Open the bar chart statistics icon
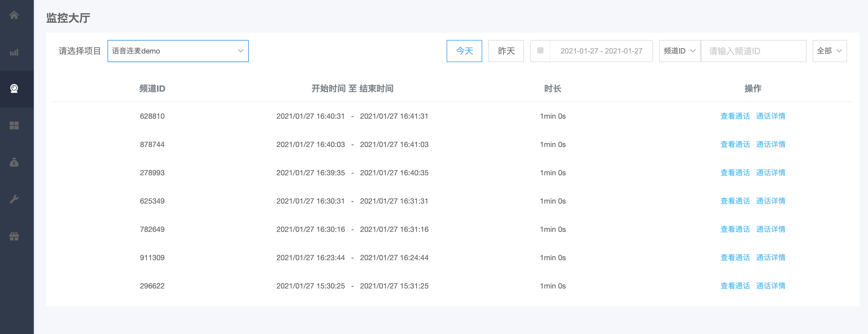Screen dimensions: 868x334 coord(14,52)
